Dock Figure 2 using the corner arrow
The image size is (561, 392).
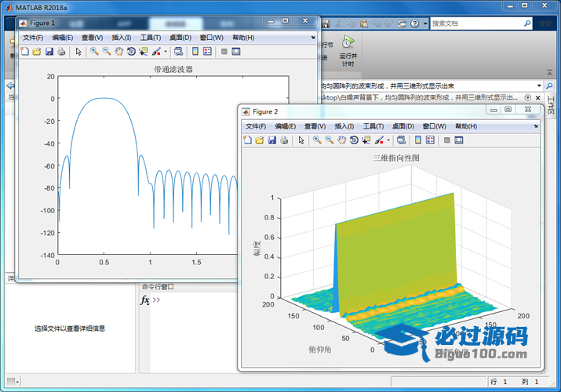tap(536, 125)
